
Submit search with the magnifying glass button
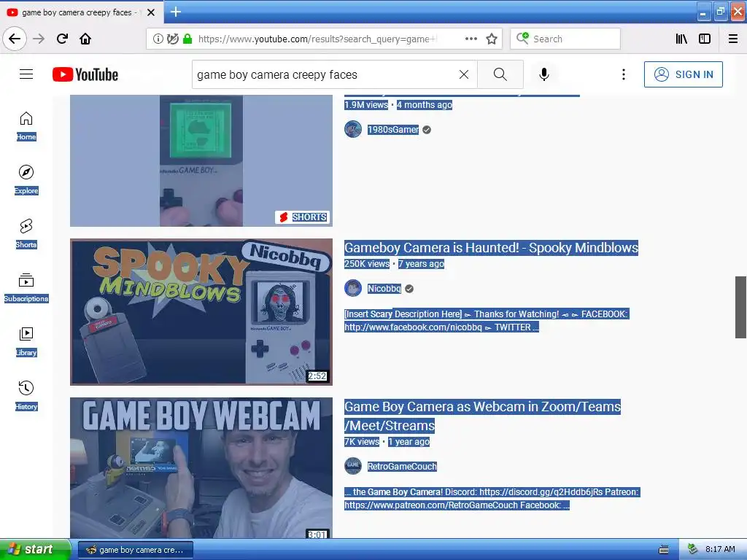coord(500,74)
